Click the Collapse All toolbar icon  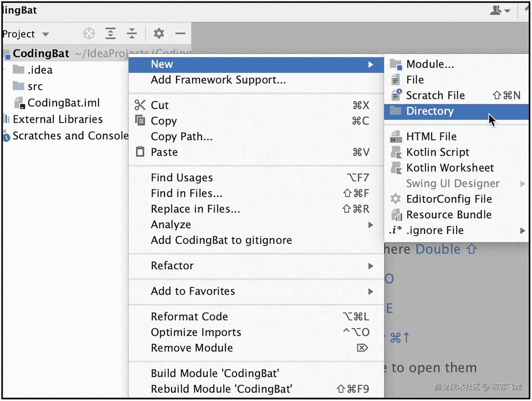coord(132,33)
